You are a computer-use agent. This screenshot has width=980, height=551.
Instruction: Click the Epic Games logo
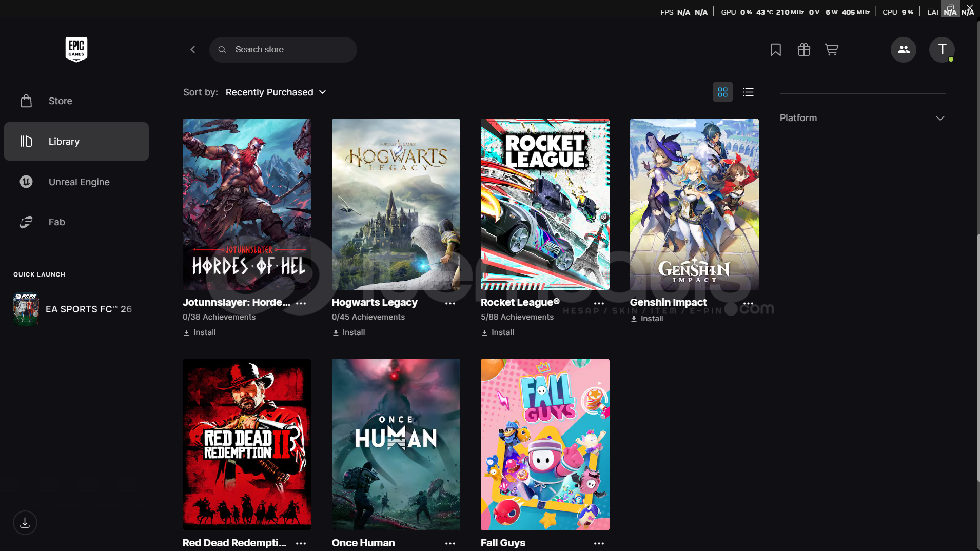point(76,49)
